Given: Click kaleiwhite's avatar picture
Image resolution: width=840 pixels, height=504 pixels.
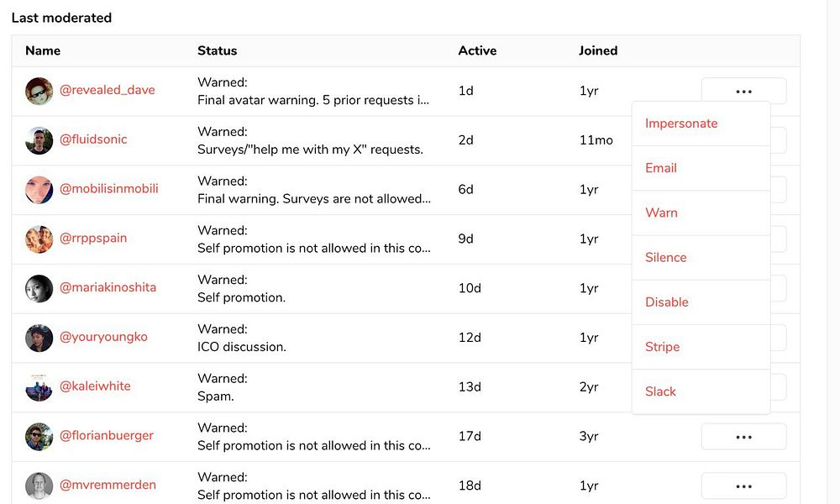Looking at the screenshot, I should [x=39, y=387].
